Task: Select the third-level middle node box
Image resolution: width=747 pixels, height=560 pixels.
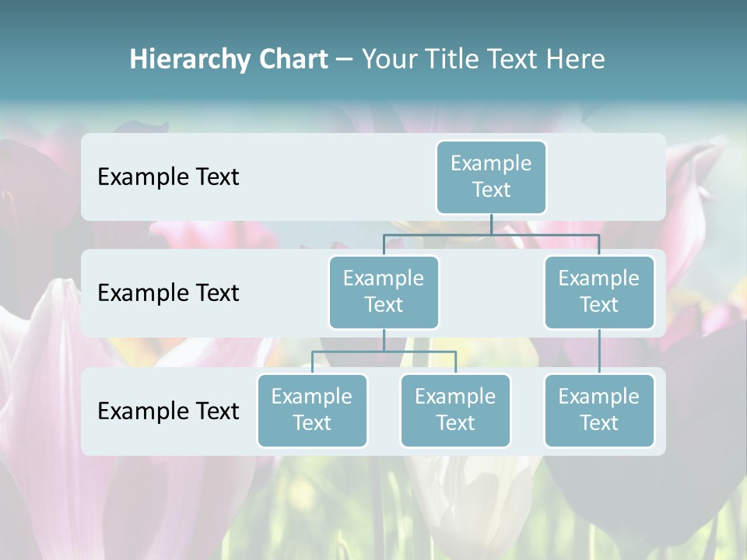Action: 455,410
